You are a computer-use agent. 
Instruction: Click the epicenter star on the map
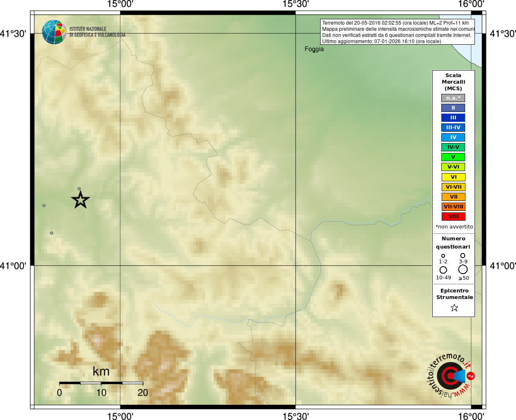(x=80, y=200)
